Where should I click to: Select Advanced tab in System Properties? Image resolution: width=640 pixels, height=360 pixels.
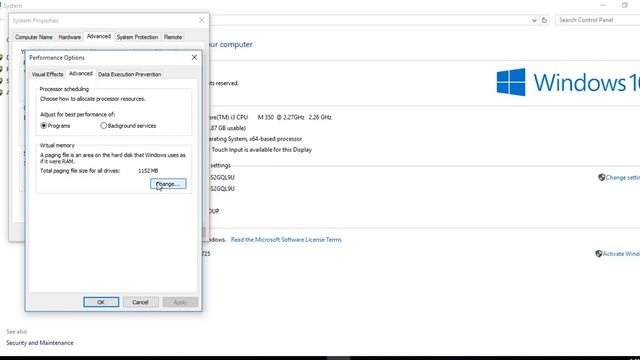click(x=99, y=36)
